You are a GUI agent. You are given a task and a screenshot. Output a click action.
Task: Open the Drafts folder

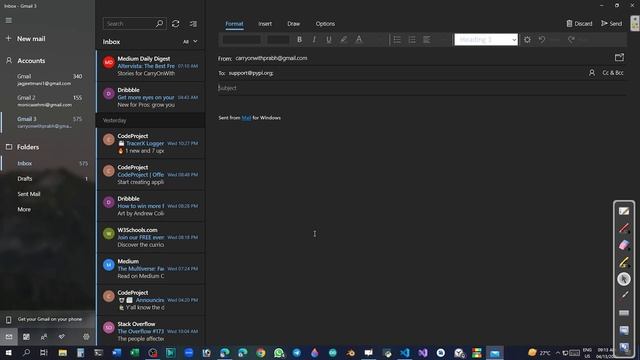point(47,179)
